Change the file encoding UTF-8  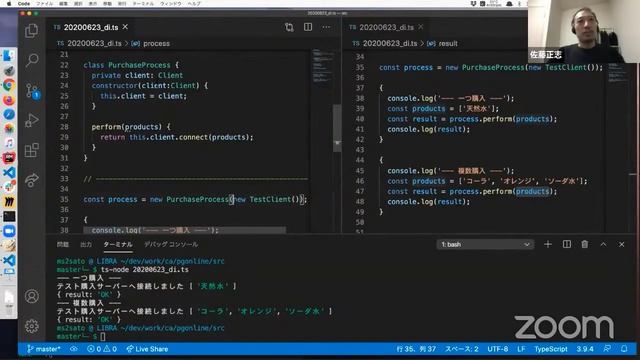(x=498, y=349)
